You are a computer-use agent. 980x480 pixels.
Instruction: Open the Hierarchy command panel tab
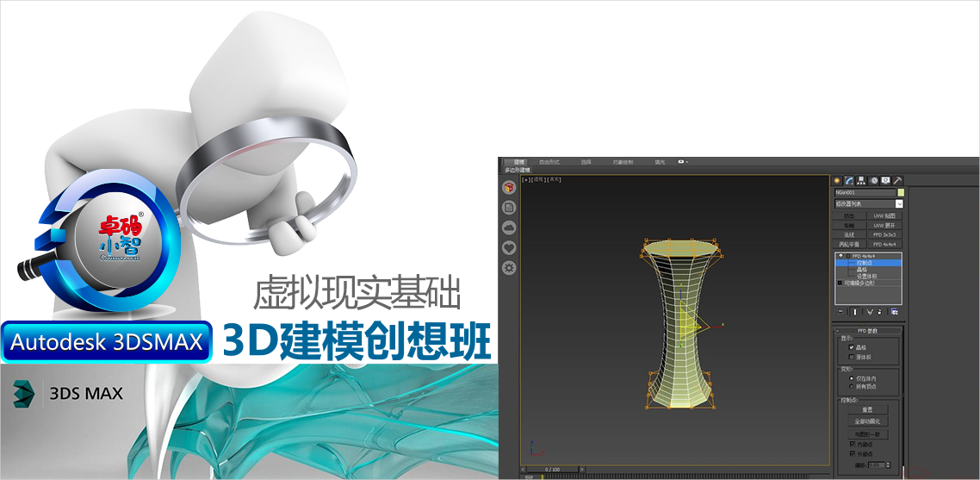click(x=861, y=180)
